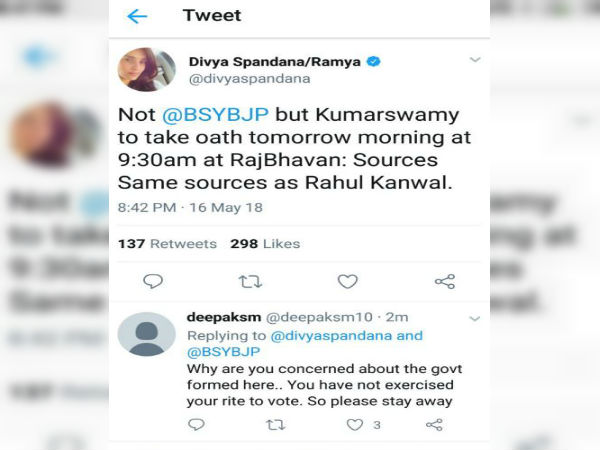Screen dimensions: 600x450
Task: Open tweet timestamp 8:42 PM 16 May 18
Action: pos(190,207)
